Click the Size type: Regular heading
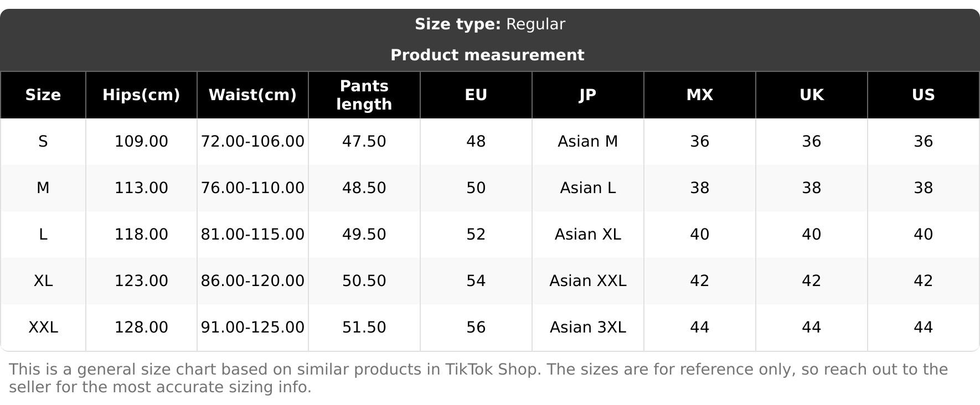 pos(490,24)
